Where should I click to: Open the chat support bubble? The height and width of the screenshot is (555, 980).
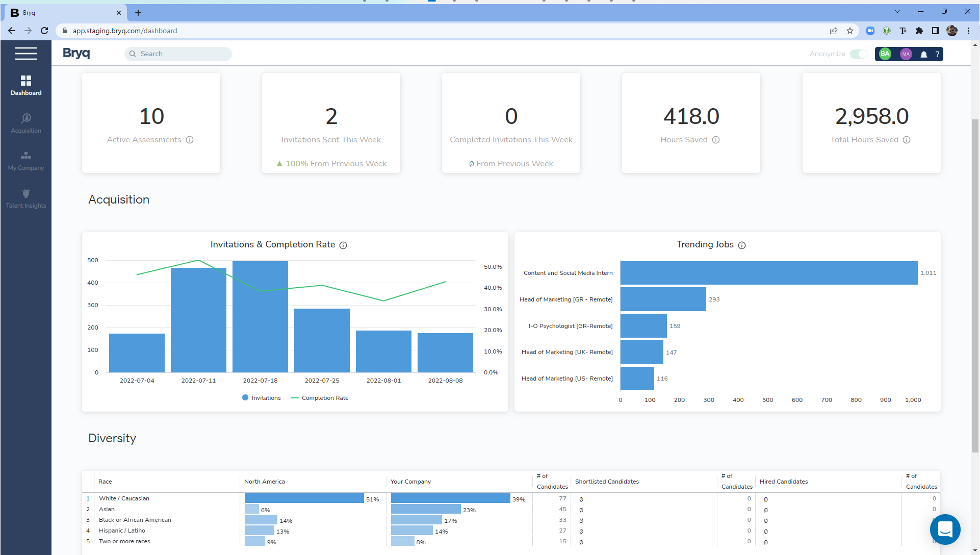pyautogui.click(x=945, y=529)
